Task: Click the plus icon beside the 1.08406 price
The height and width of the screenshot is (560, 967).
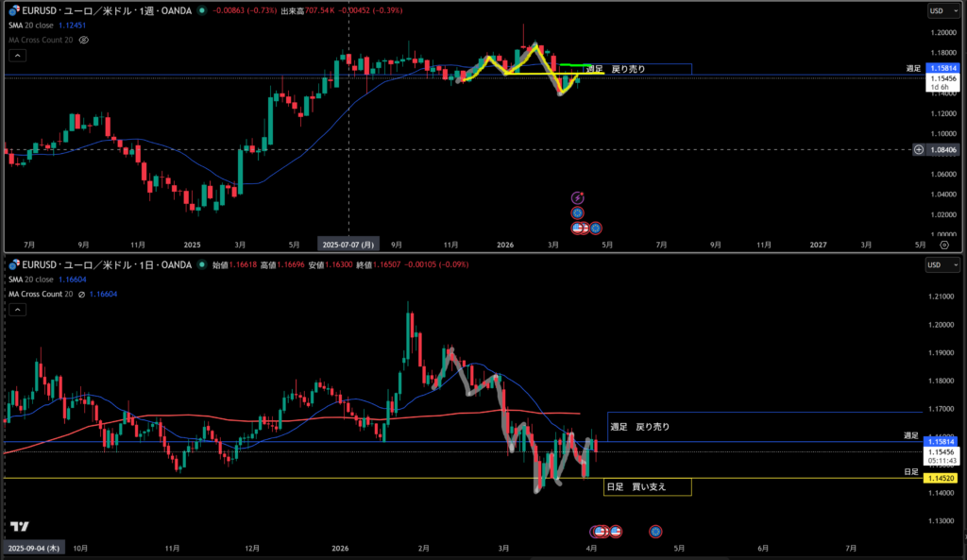Action: pos(920,149)
